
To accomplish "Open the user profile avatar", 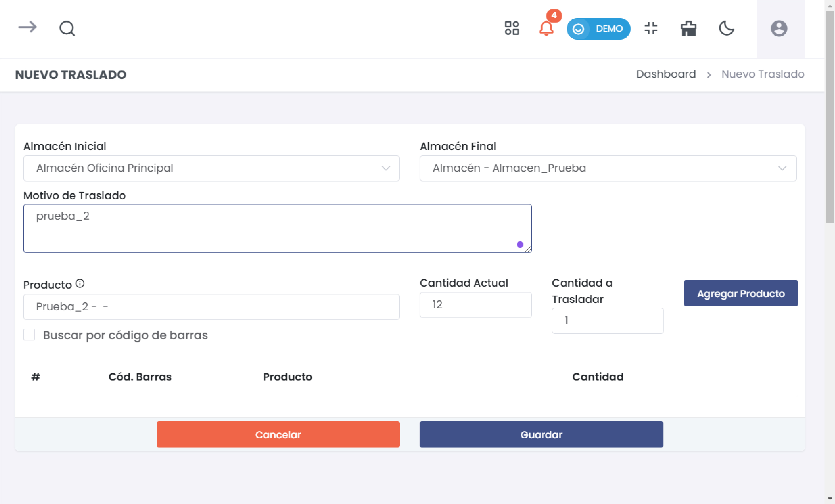I will coord(779,28).
